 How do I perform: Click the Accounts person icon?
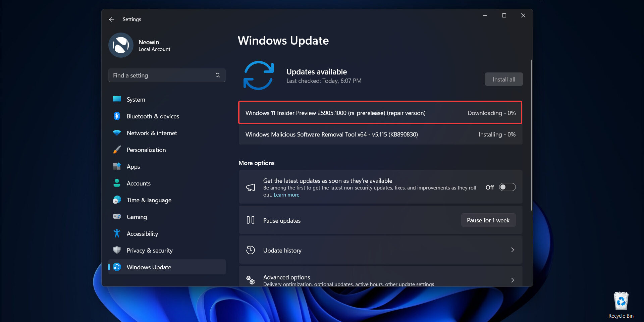click(x=117, y=183)
